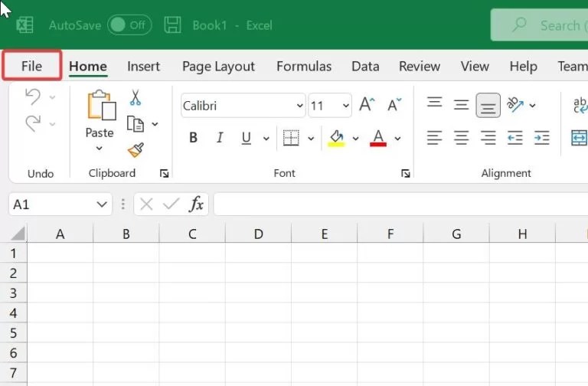The image size is (588, 386).
Task: Click Decrease Font Size icon
Action: pos(394,105)
